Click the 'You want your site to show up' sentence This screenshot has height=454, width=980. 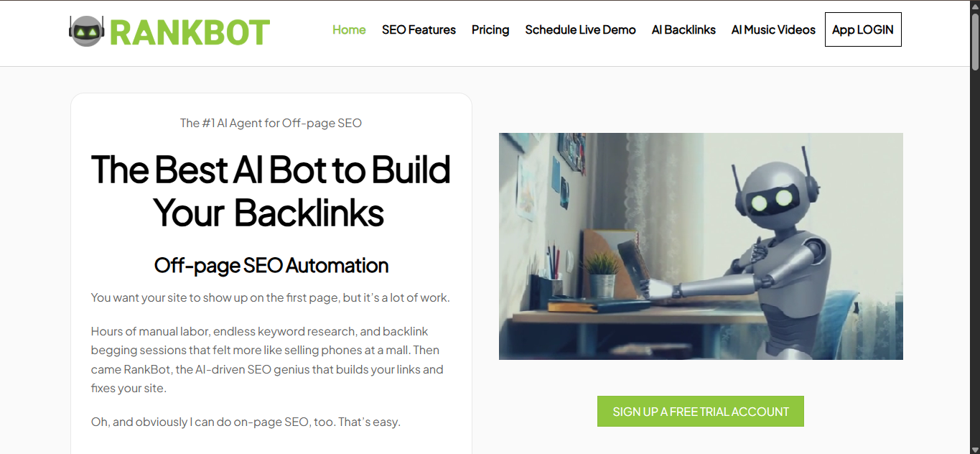(x=271, y=297)
